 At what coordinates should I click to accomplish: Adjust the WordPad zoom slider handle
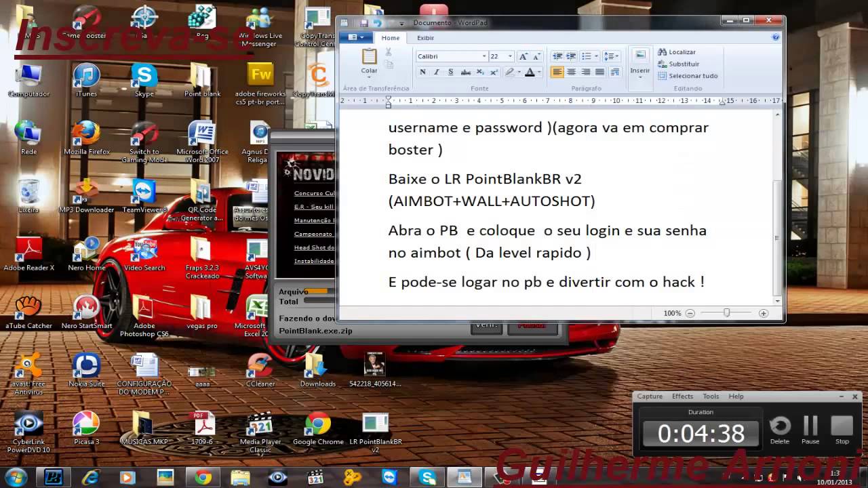click(726, 313)
